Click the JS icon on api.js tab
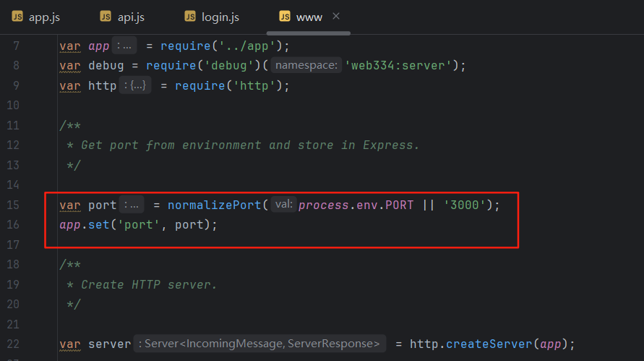Viewport: 644px width, 361px height. pos(106,17)
